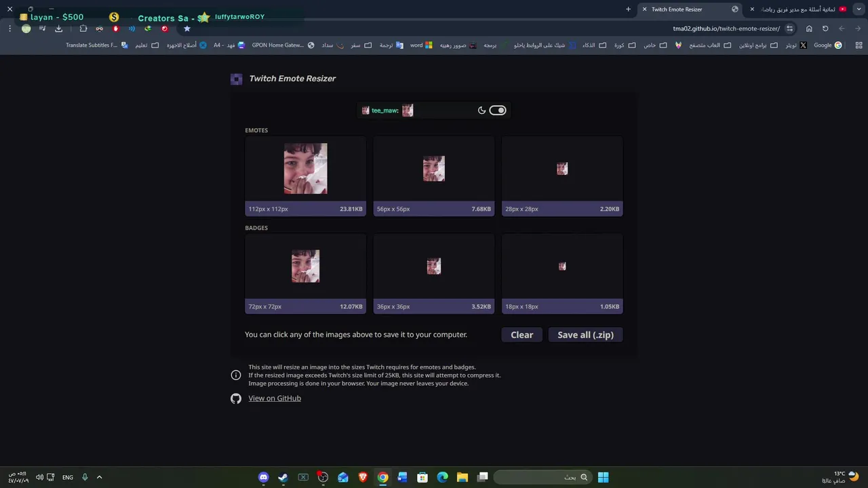This screenshot has height=488, width=868.
Task: Open Google Chrome from the taskbar
Action: tap(383, 477)
